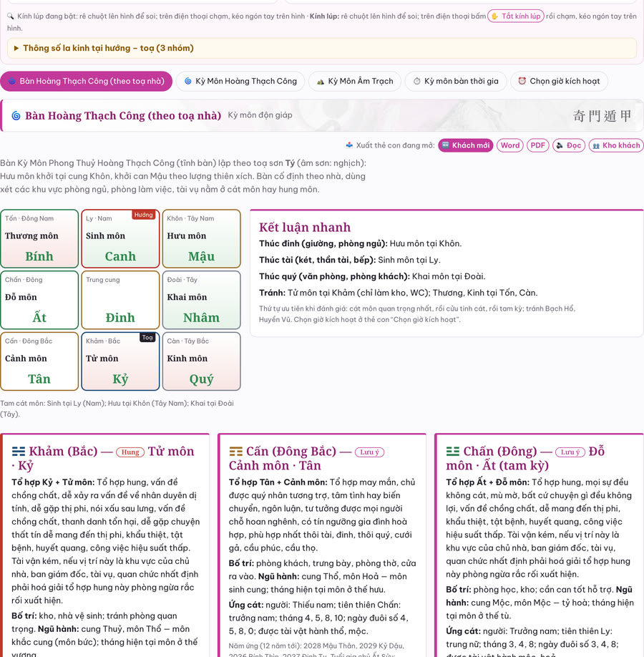Export as PDF

(x=537, y=145)
